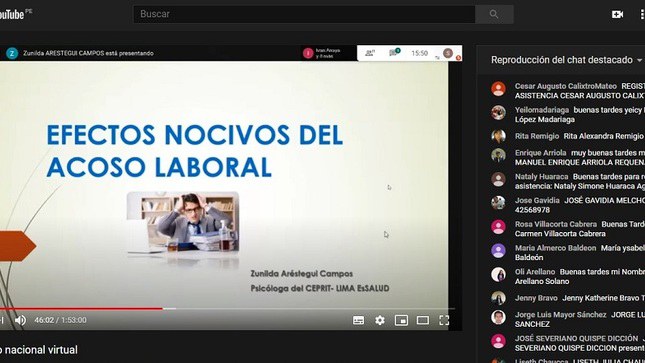Click JOSÉ SEVERIANO QUISPE DICCIÓN's avatar

[x=498, y=341]
